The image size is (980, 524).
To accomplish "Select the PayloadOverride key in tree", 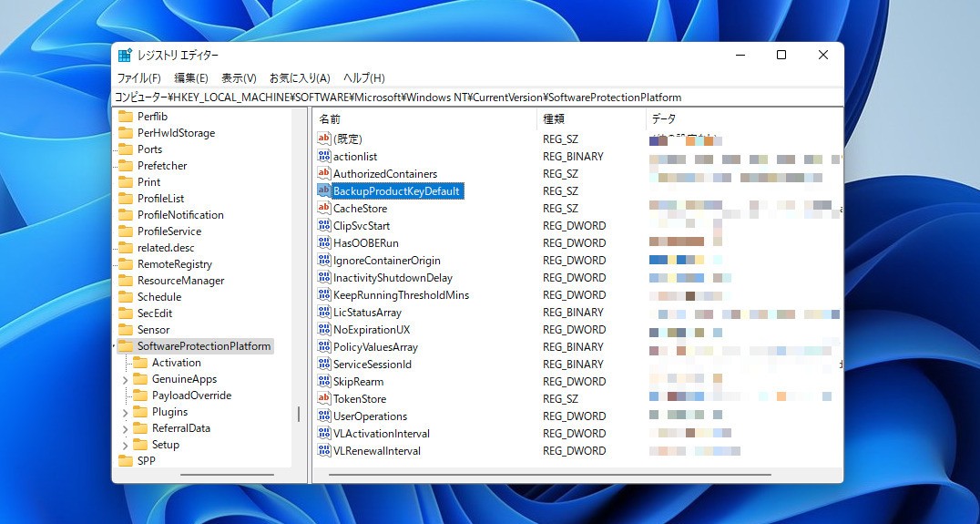I will 191,396.
